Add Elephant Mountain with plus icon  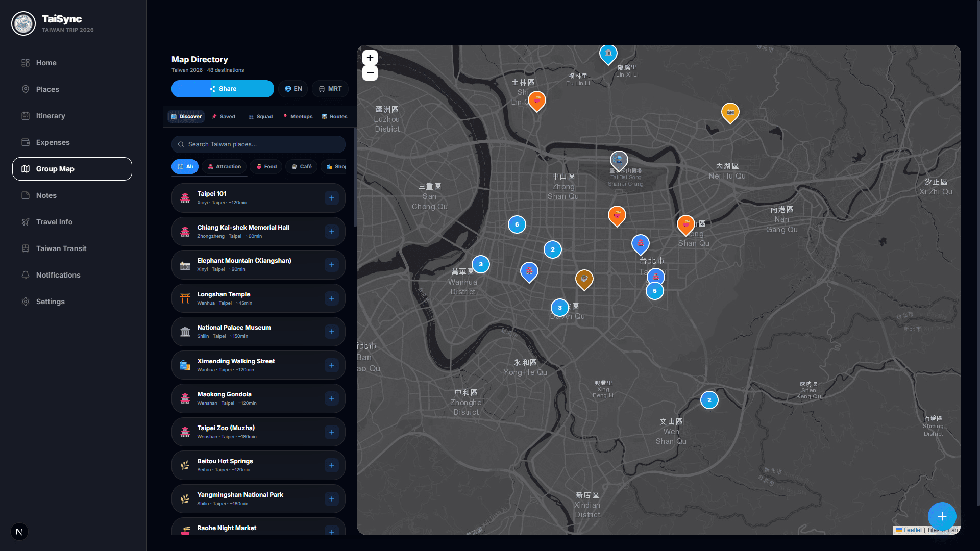click(x=332, y=265)
